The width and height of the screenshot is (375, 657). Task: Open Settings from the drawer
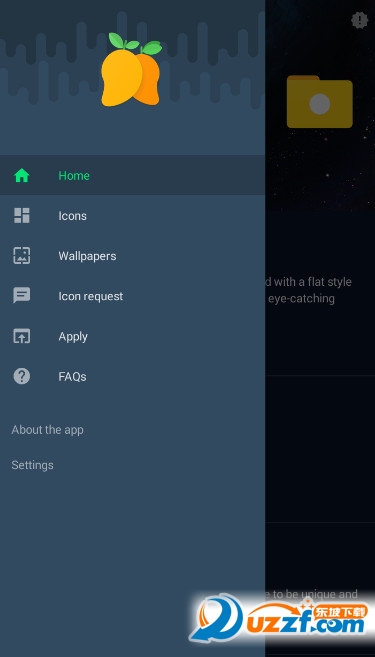(x=32, y=465)
